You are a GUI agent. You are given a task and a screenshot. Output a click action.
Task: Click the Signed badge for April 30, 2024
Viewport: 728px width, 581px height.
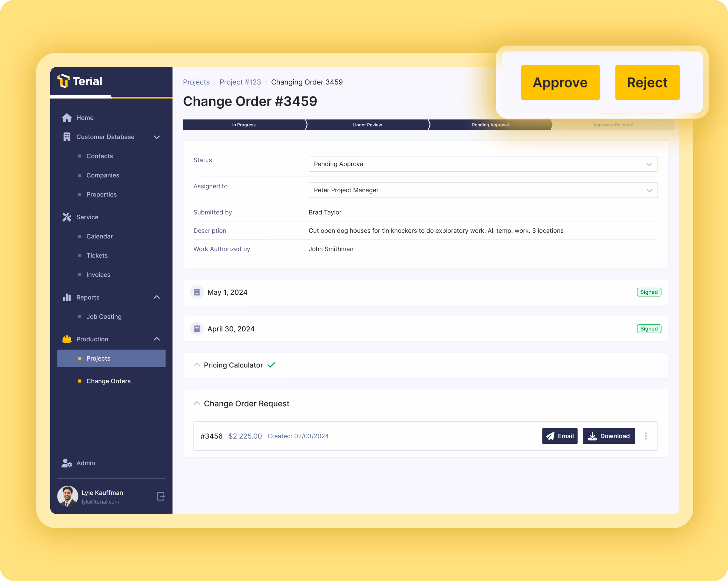649,328
